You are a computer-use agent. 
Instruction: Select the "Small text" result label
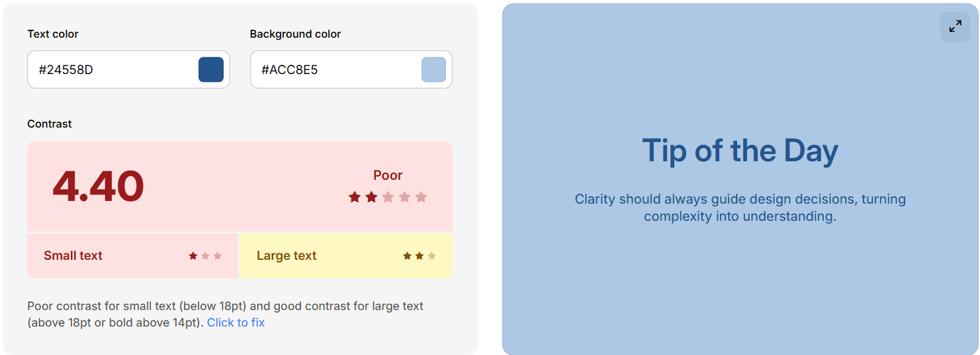click(x=73, y=256)
